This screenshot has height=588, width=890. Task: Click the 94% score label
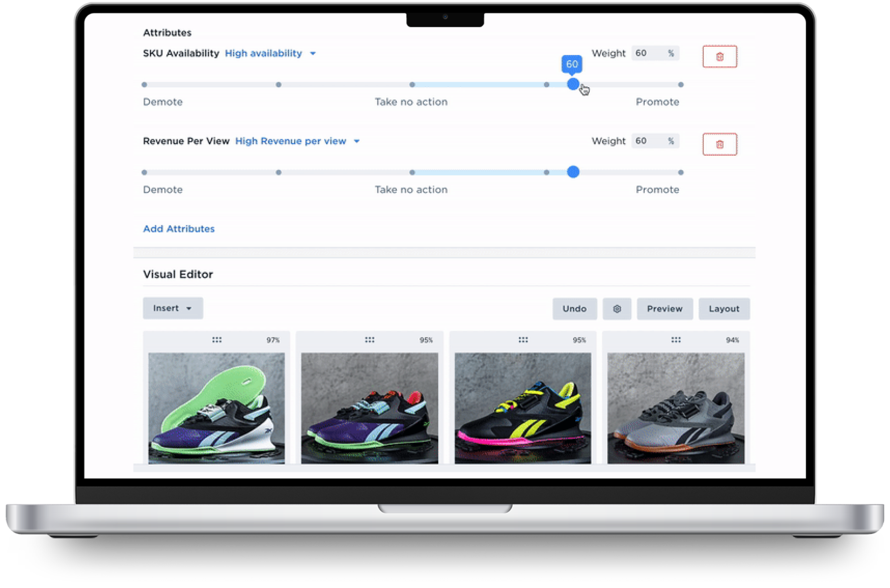(732, 340)
